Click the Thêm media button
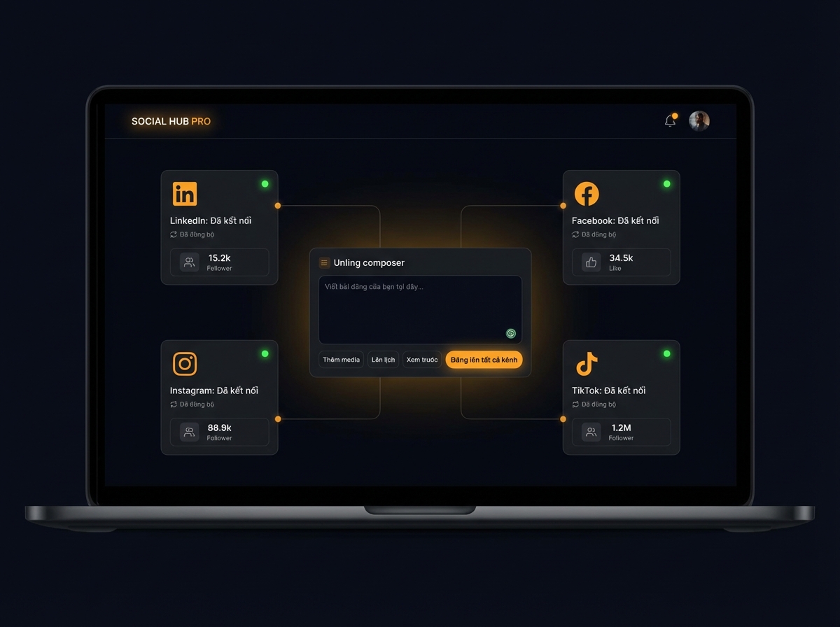 [x=341, y=360]
